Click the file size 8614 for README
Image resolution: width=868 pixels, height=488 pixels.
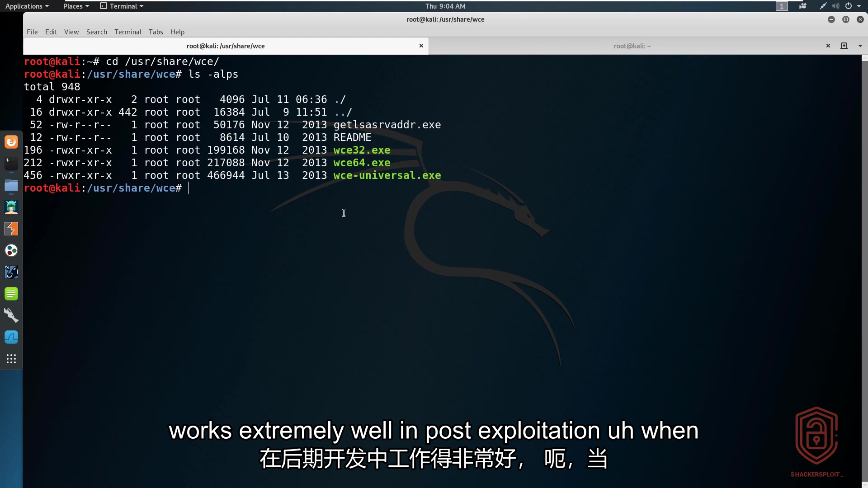click(x=232, y=137)
